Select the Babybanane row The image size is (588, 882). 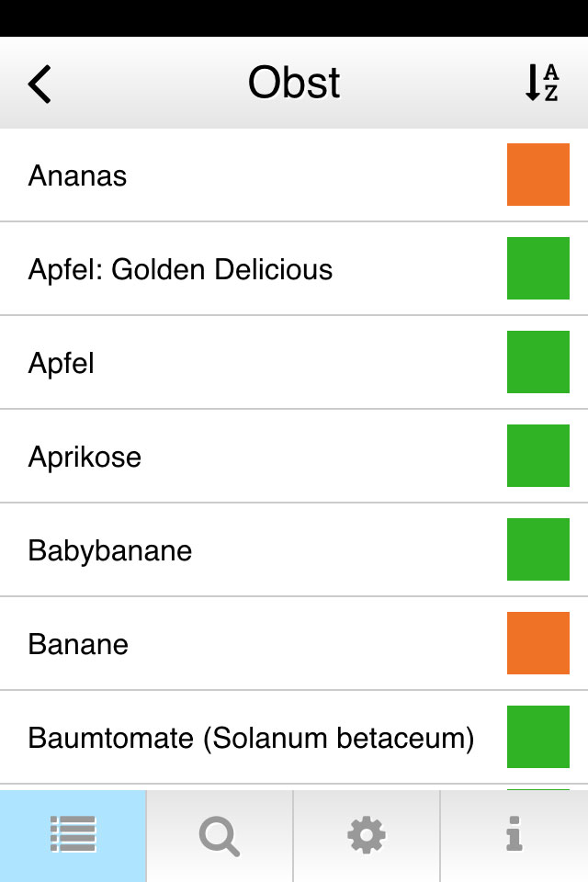point(294,550)
